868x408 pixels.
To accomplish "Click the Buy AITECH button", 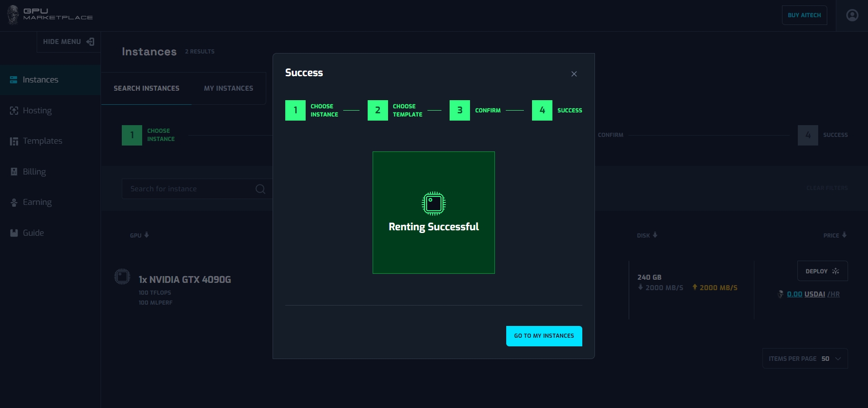I will [804, 15].
